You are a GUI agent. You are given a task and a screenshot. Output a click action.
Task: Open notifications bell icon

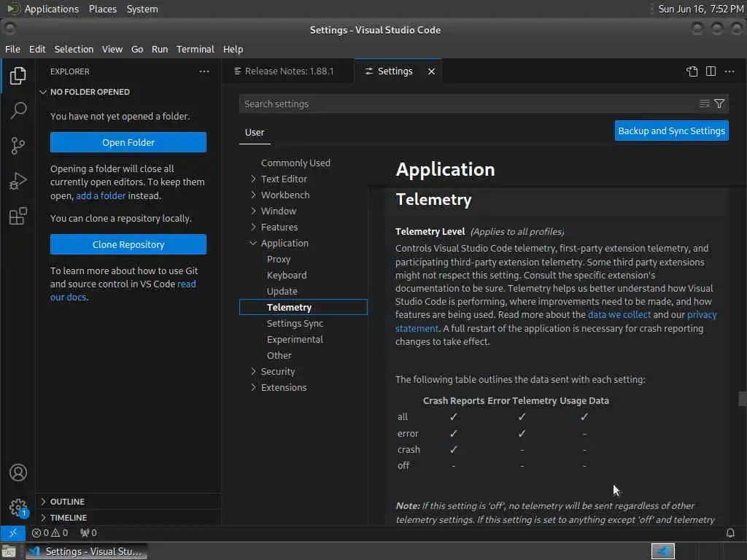(x=729, y=533)
